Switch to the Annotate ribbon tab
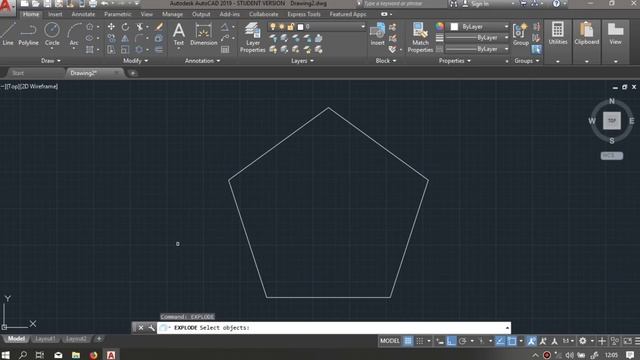Image resolution: width=640 pixels, height=360 pixels. coord(83,14)
